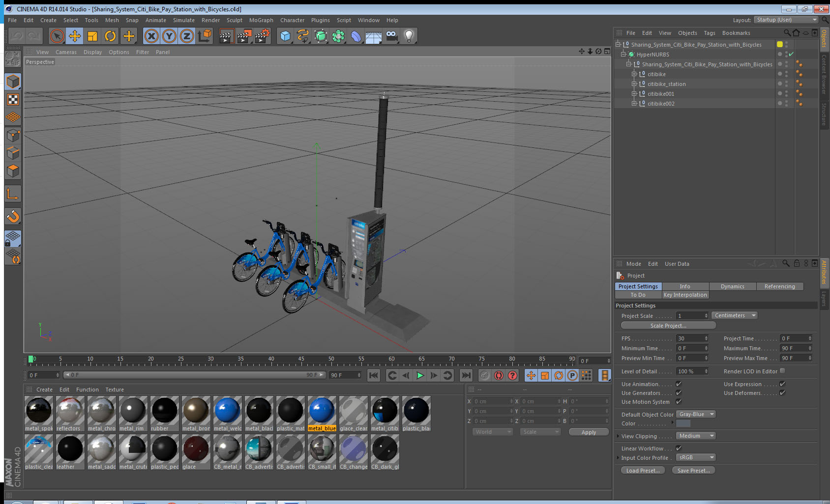Activate the Scale tool in top toolbar
The width and height of the screenshot is (830, 504).
pyautogui.click(x=92, y=36)
